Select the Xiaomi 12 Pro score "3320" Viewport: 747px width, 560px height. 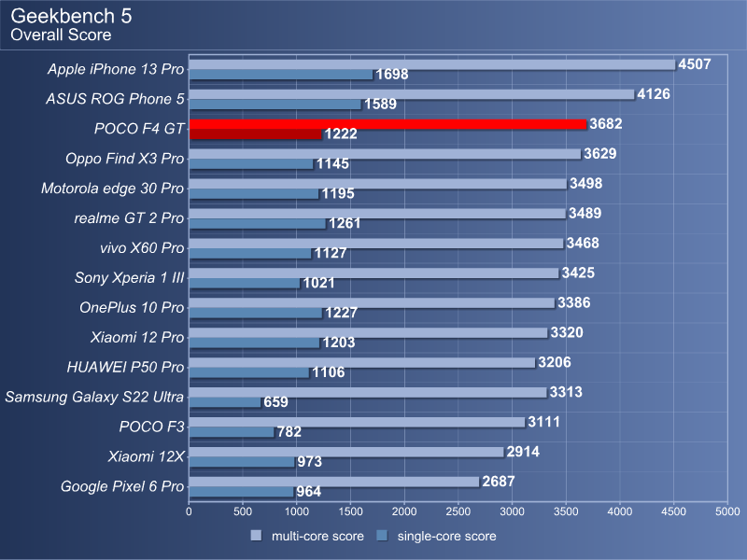pos(567,332)
